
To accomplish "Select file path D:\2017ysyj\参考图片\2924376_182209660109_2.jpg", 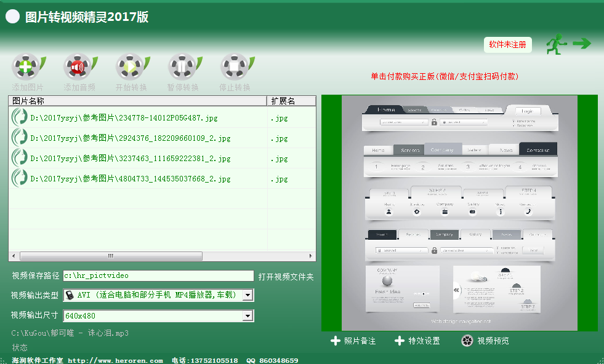I will pos(130,138).
